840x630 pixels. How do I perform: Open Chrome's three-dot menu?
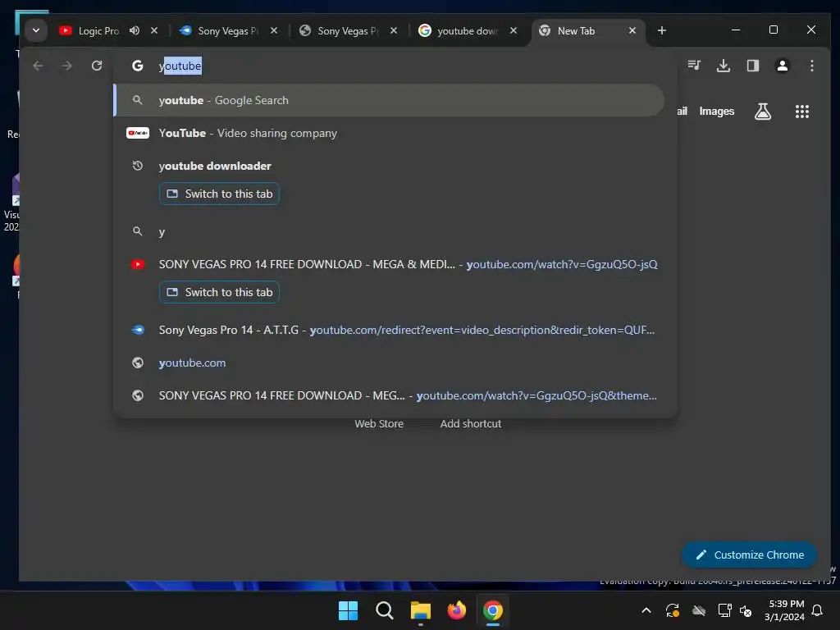pyautogui.click(x=811, y=66)
